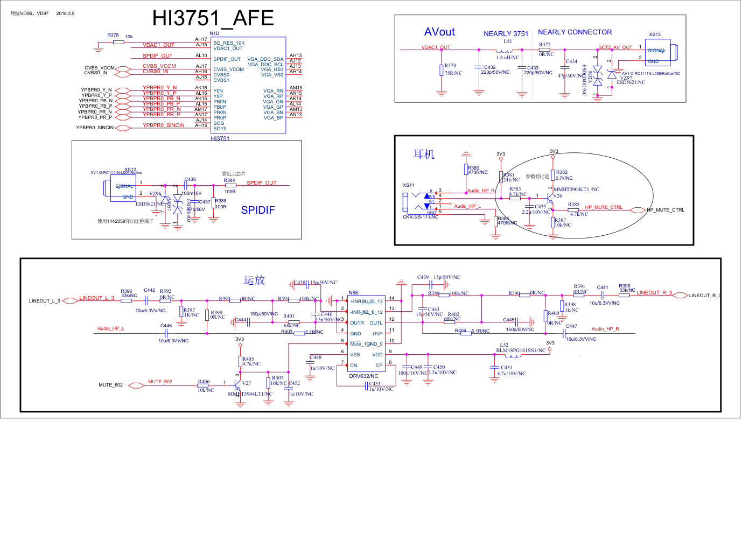The image size is (756, 534).
Task: Click the C432 capacitor designator
Action: (x=490, y=67)
